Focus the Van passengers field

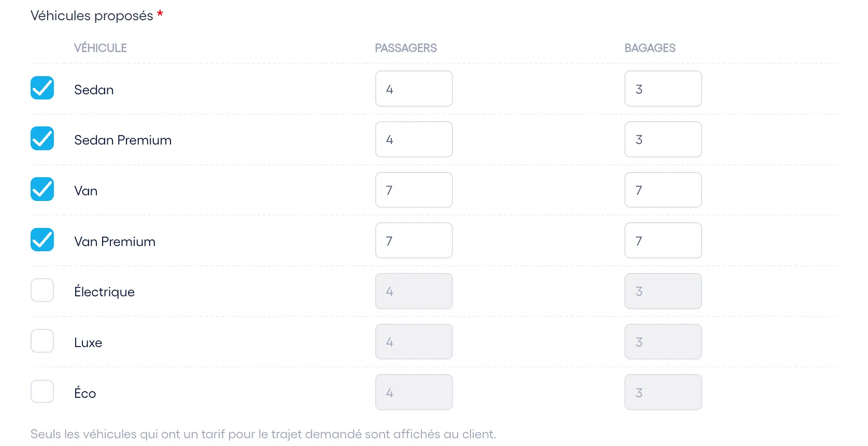tap(414, 190)
